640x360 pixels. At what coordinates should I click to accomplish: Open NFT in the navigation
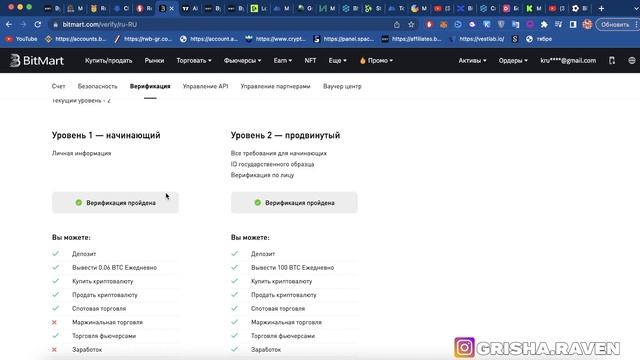point(310,60)
